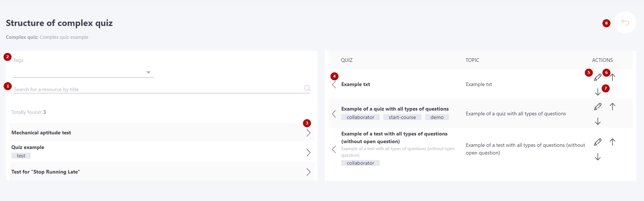Edit the quiz with all types of questions

click(598, 107)
